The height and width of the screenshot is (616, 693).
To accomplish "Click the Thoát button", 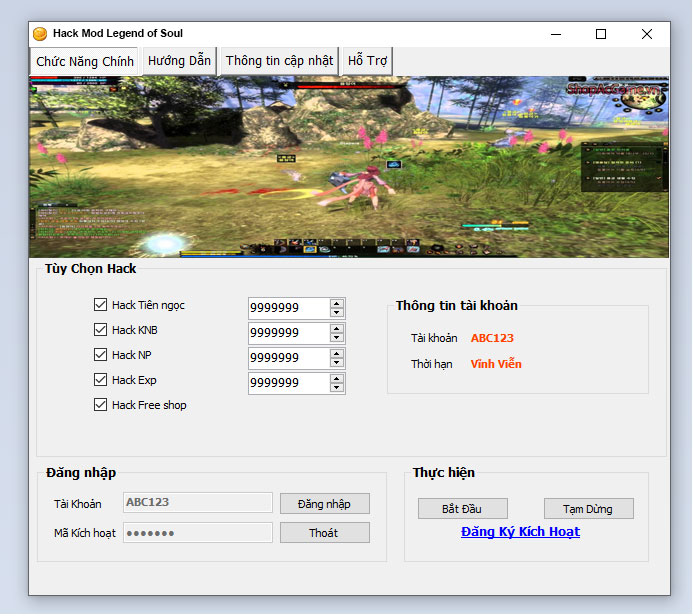I will coord(324,533).
